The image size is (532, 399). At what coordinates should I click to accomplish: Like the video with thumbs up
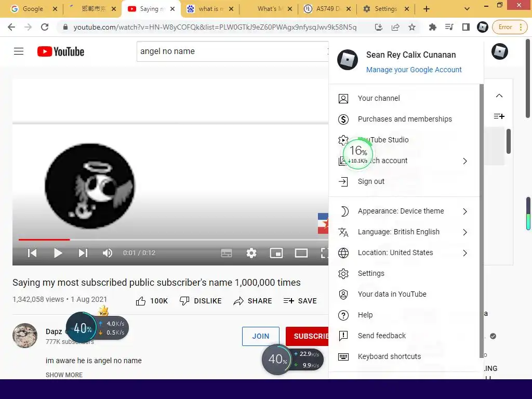click(152, 301)
